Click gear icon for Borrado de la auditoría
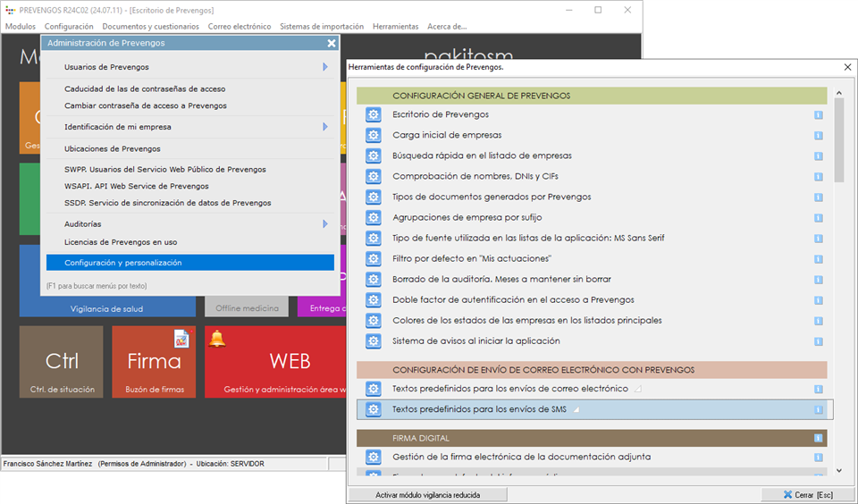This screenshot has height=504, width=858. (374, 280)
